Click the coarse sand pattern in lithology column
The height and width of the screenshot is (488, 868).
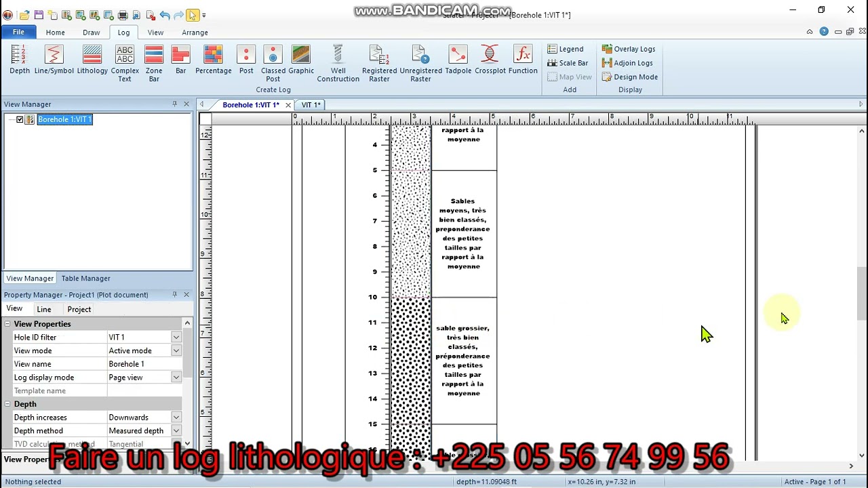[410, 361]
